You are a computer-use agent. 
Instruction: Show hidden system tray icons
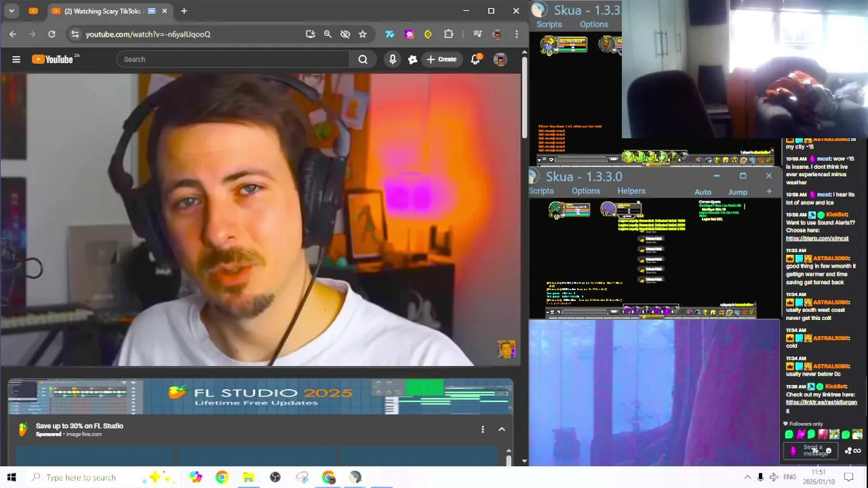point(747,477)
